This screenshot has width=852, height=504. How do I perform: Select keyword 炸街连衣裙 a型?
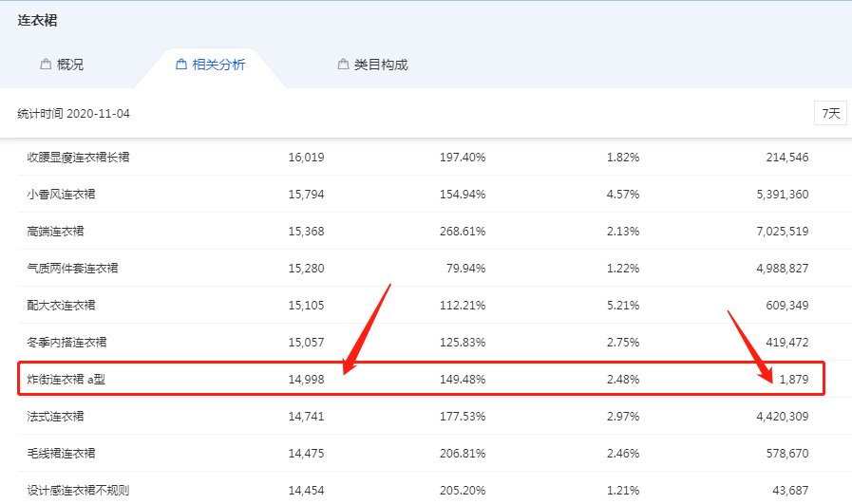[x=66, y=379]
